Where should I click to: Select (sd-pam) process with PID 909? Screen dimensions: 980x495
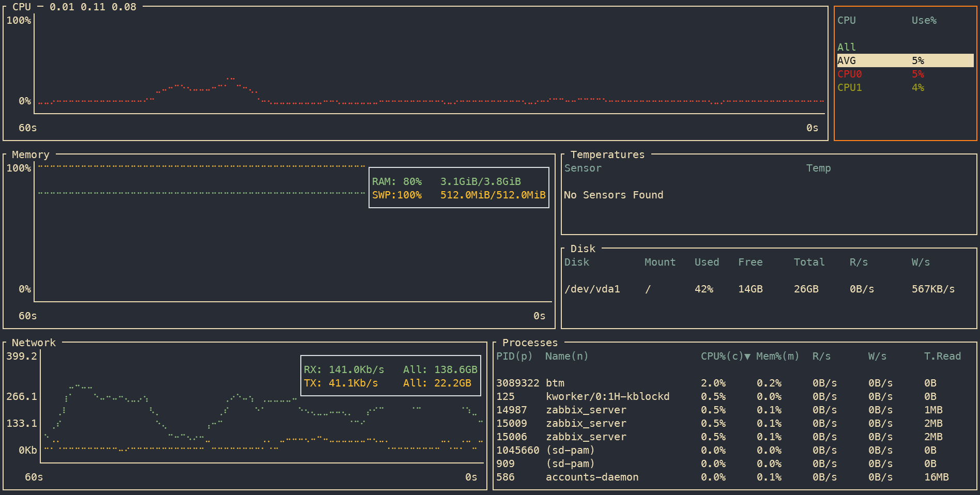[x=734, y=463]
